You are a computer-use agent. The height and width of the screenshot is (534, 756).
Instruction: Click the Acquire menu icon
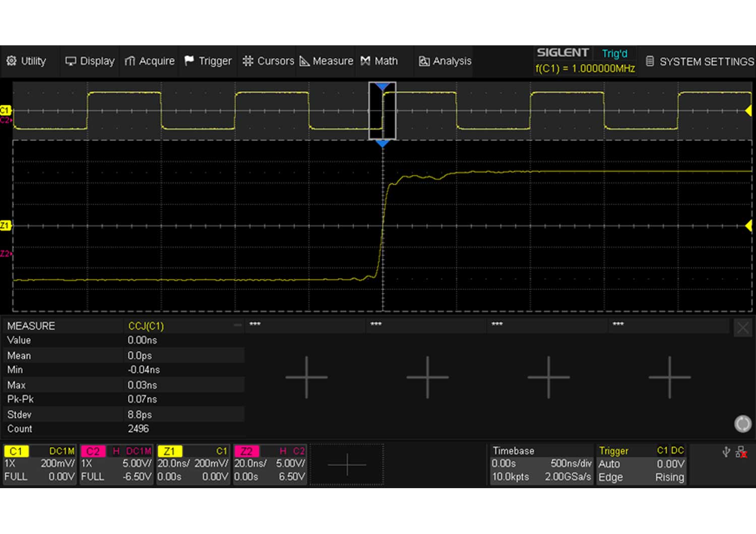[130, 61]
